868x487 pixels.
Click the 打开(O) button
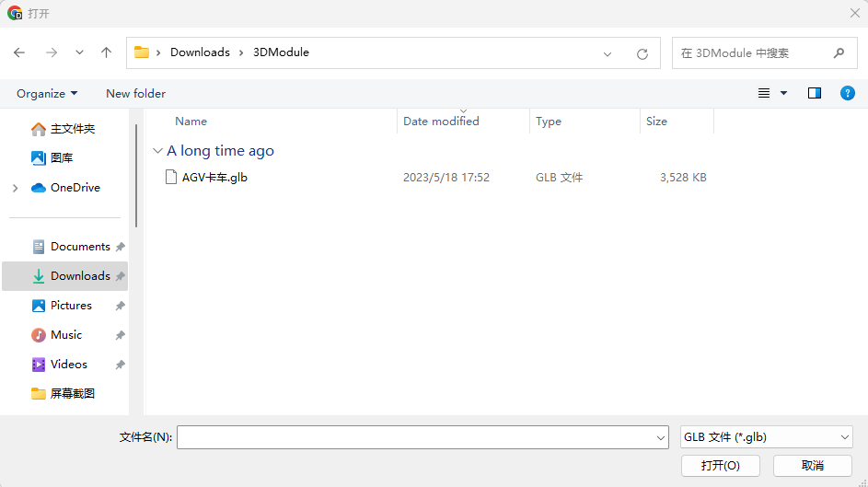(x=720, y=465)
